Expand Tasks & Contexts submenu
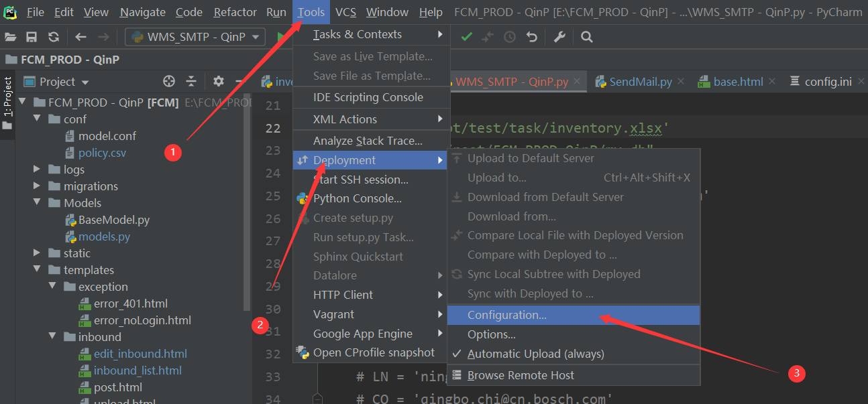 371,34
